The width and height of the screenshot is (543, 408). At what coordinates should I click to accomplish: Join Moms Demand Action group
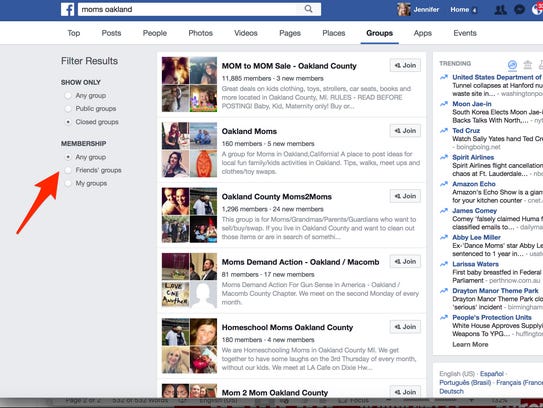405,261
